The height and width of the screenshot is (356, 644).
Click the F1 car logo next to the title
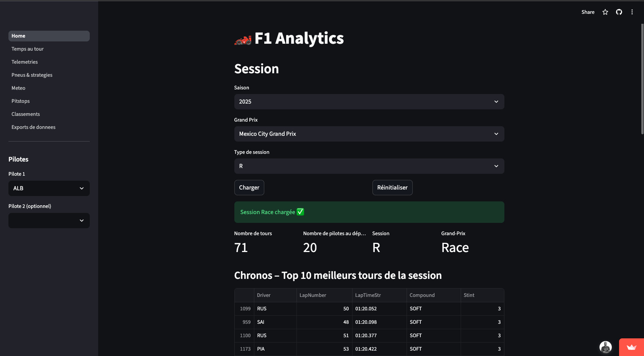[242, 39]
